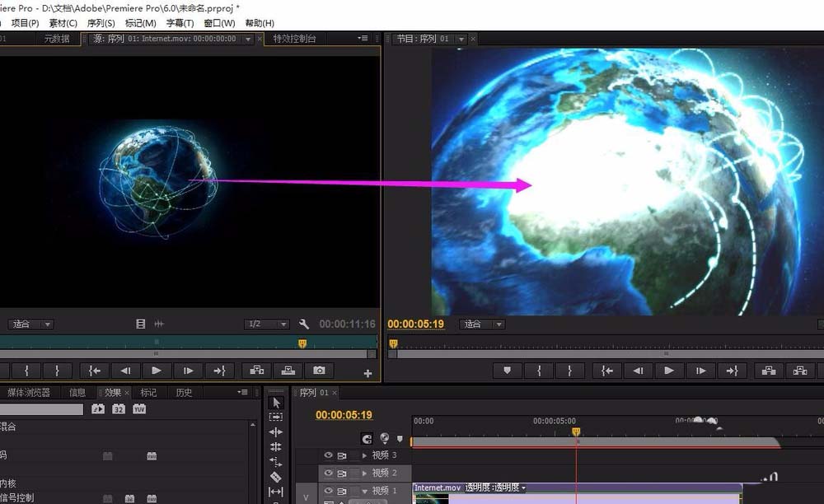The image size is (824, 504).
Task: Toggle track lock box on 视频 3
Action: click(x=355, y=455)
